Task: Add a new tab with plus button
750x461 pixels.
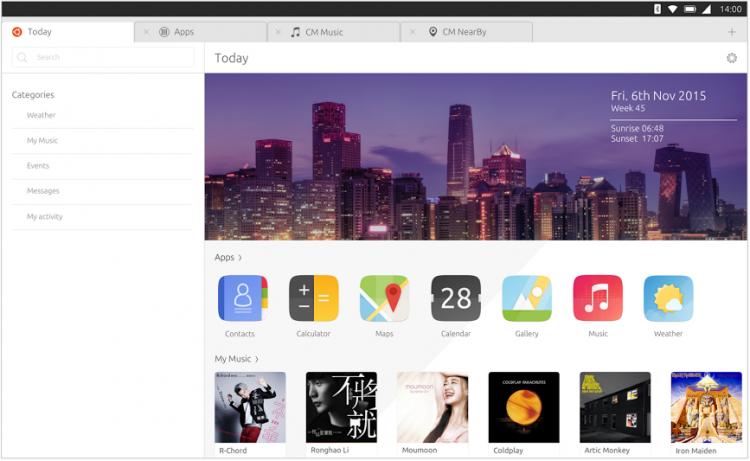Action: [x=731, y=32]
